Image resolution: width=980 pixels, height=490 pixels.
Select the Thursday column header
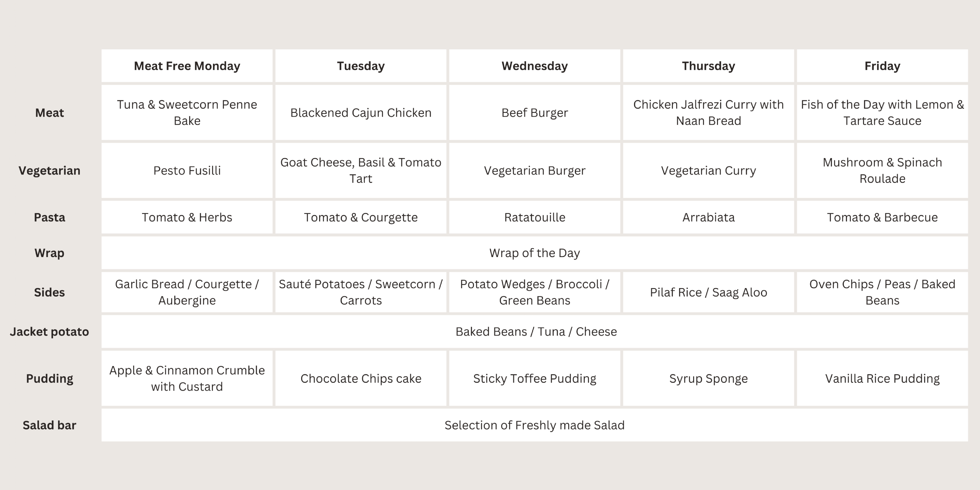[x=708, y=66]
